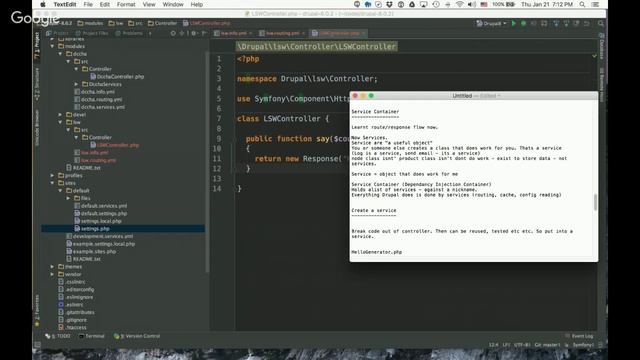Collapse the lsw folder in the tree
Screen dimensions: 640x360
pyautogui.click(x=60, y=122)
